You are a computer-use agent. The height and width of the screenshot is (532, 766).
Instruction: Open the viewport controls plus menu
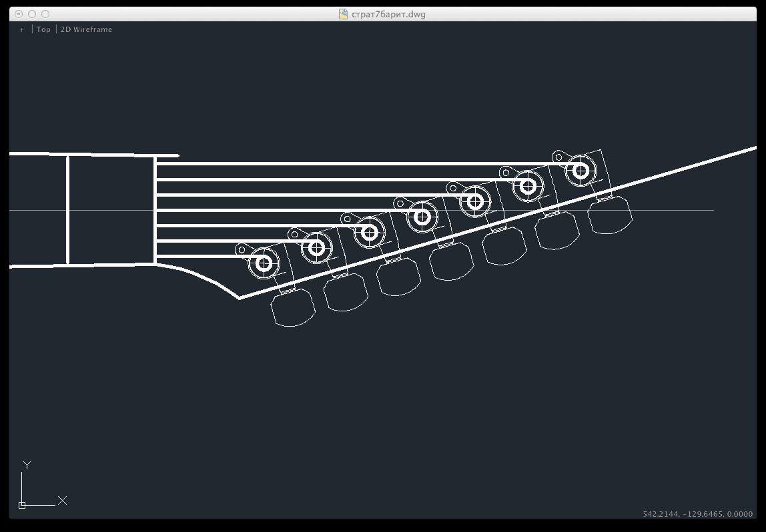pyautogui.click(x=21, y=30)
